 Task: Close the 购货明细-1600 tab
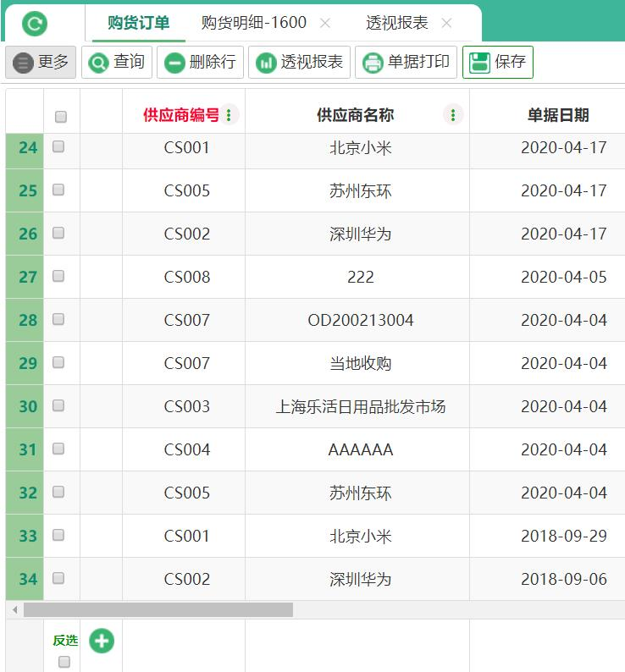[325, 24]
